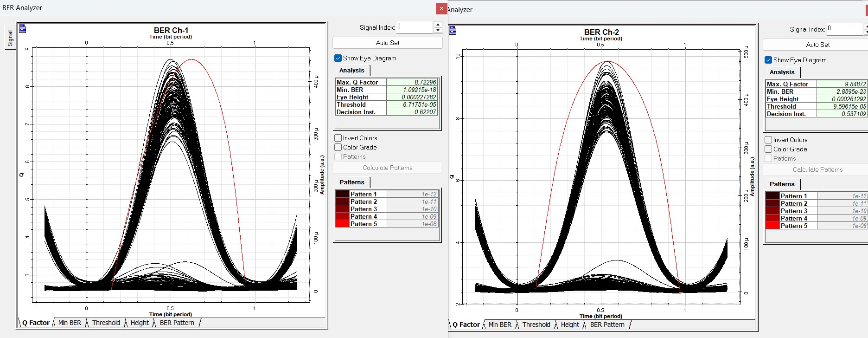Enable Invert Colors in left analyzer
868x338 pixels.
[338, 138]
